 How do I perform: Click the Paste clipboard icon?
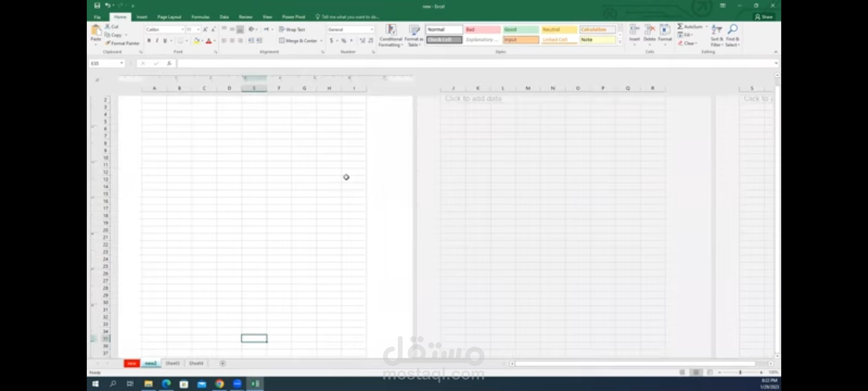pos(96,30)
